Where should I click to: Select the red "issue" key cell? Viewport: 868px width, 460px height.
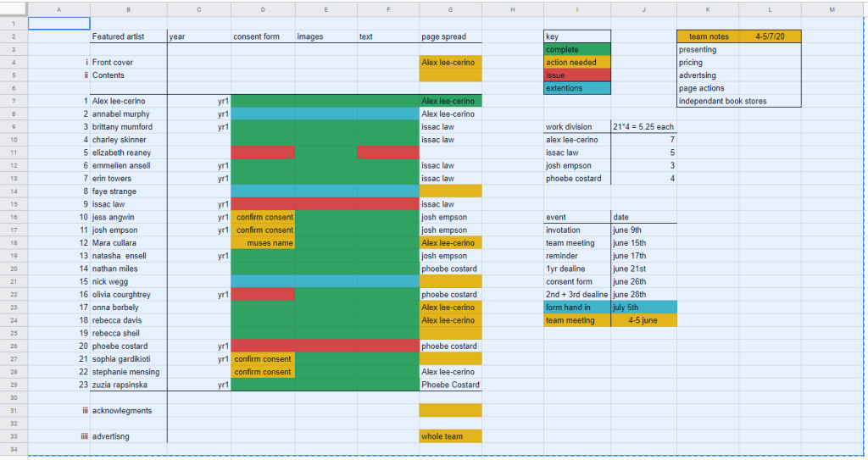576,75
